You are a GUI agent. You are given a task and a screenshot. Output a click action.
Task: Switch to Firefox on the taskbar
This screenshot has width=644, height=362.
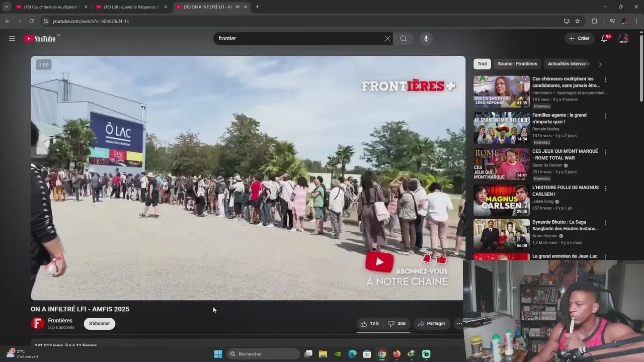(x=396, y=354)
